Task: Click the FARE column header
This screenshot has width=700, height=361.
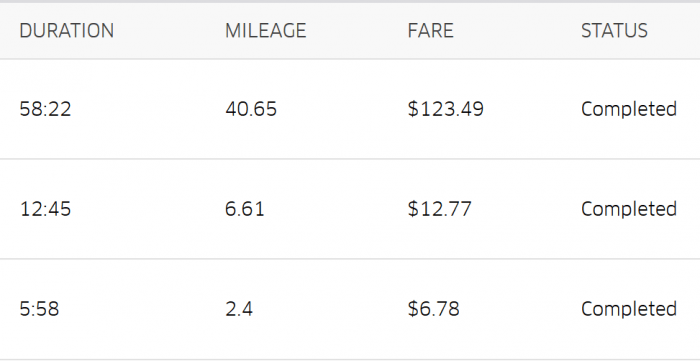Action: click(x=430, y=31)
